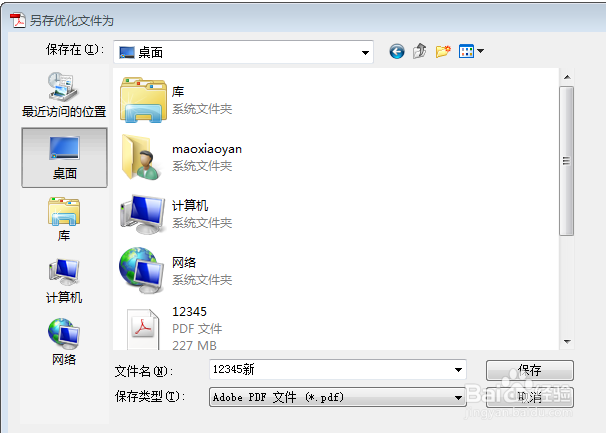Select 桌面 in the places sidebar
The image size is (606, 433).
click(64, 158)
